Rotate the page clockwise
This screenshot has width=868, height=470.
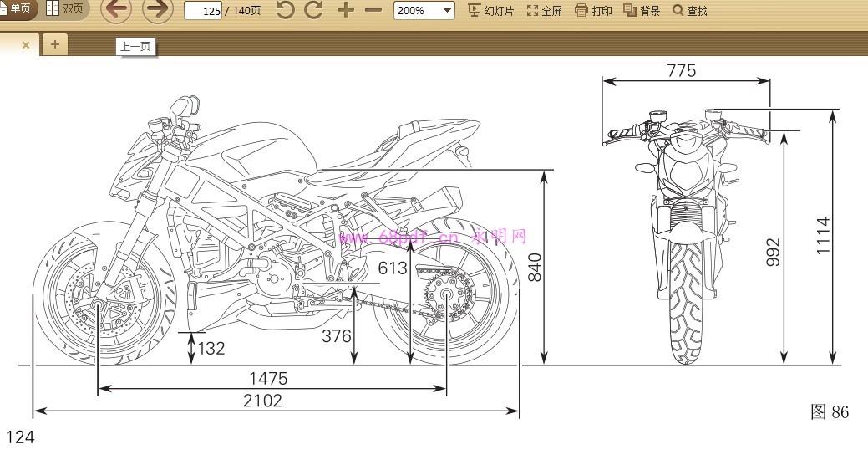tap(313, 10)
